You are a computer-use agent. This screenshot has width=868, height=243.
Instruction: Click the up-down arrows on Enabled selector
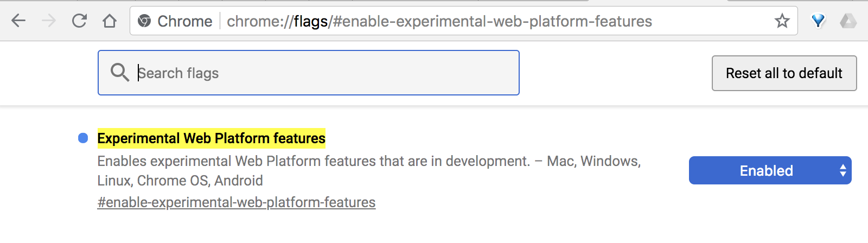coord(843,171)
